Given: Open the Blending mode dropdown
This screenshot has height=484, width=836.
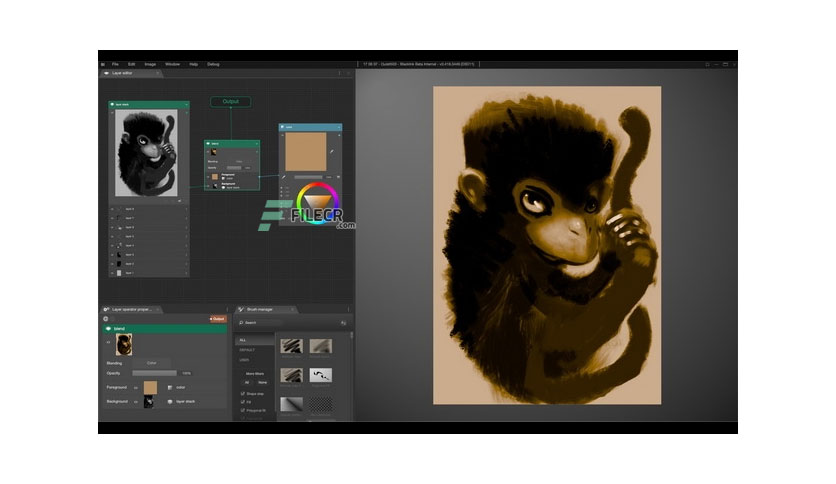Looking at the screenshot, I should point(152,363).
